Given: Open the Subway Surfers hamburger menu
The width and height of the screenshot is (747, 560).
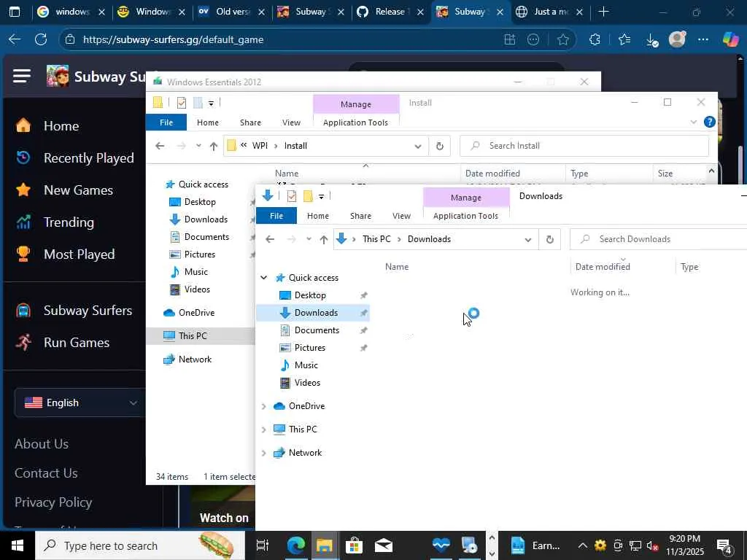Looking at the screenshot, I should (x=22, y=76).
